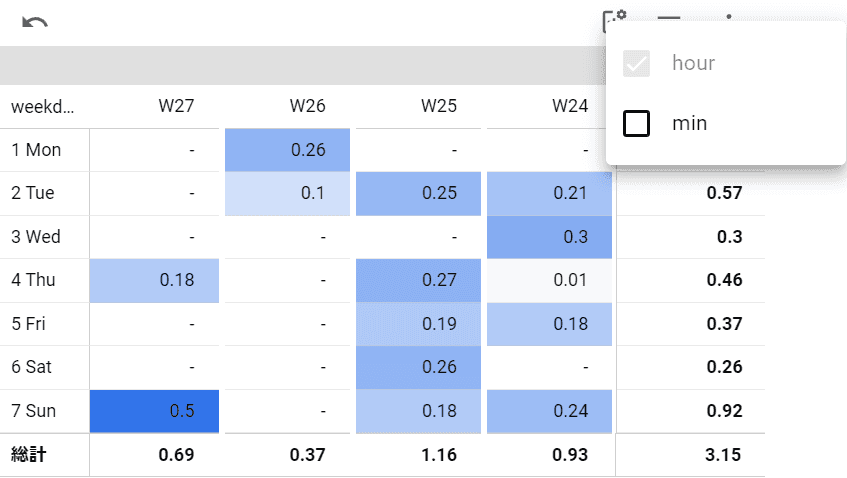Viewport: 847px width, 478px height.
Task: Select the W25 column header
Action: (x=438, y=106)
